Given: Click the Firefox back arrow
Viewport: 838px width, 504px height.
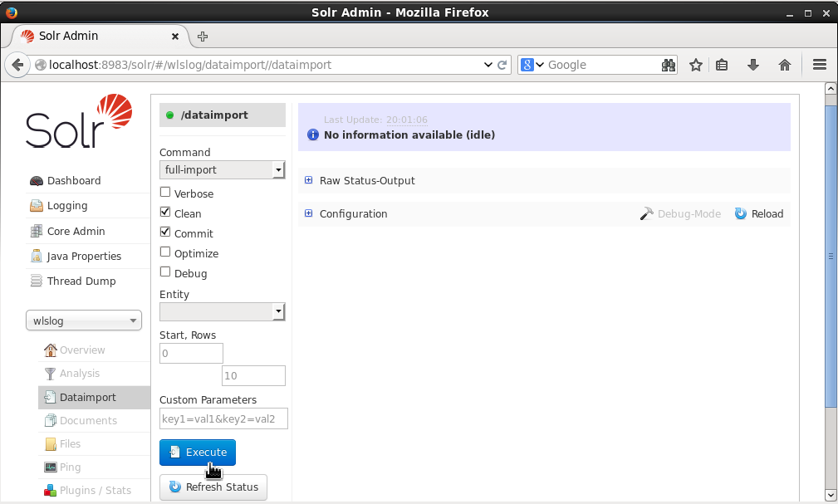Looking at the screenshot, I should coord(17,66).
